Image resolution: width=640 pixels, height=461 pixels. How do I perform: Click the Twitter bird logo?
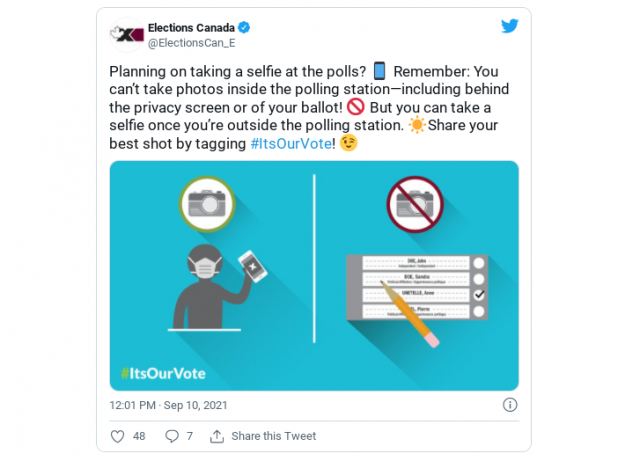(510, 26)
